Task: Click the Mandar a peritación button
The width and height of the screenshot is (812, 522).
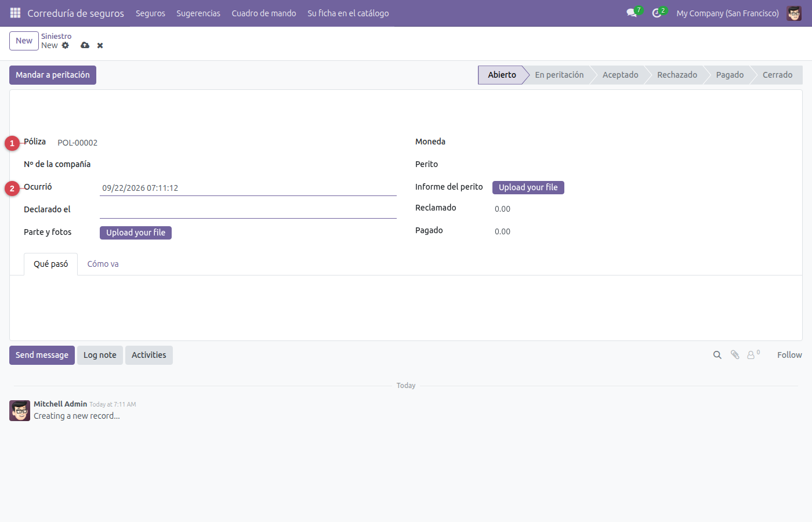Action: click(x=53, y=75)
